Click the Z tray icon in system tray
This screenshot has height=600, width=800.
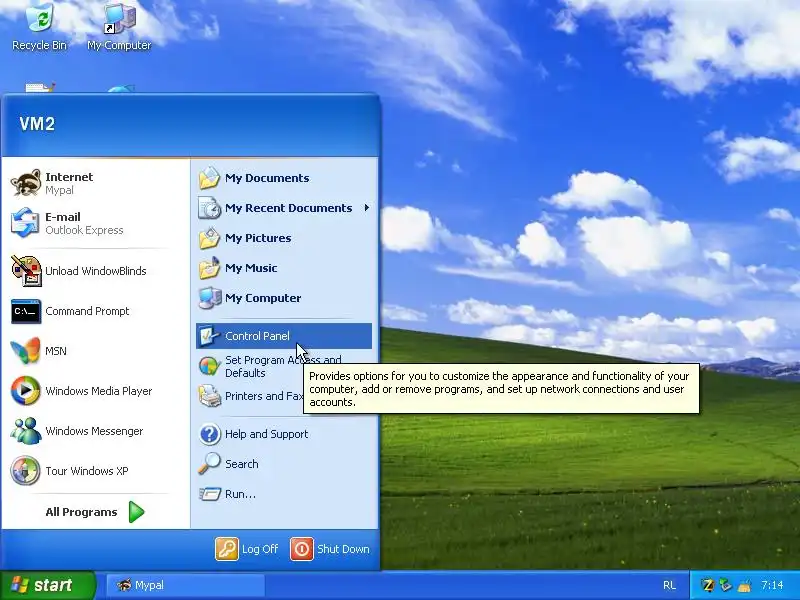pos(707,585)
